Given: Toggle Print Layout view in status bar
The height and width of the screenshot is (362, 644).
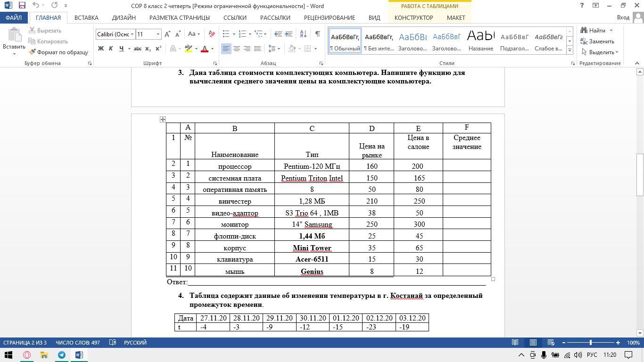Looking at the screenshot, I should (533, 343).
